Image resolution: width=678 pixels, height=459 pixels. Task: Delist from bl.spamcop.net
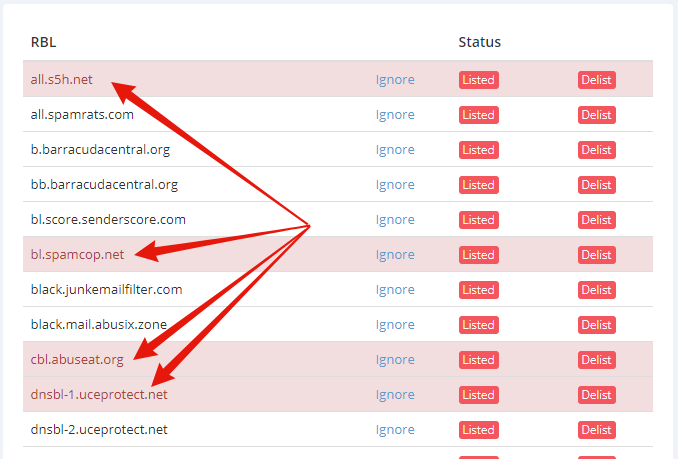pyautogui.click(x=597, y=255)
